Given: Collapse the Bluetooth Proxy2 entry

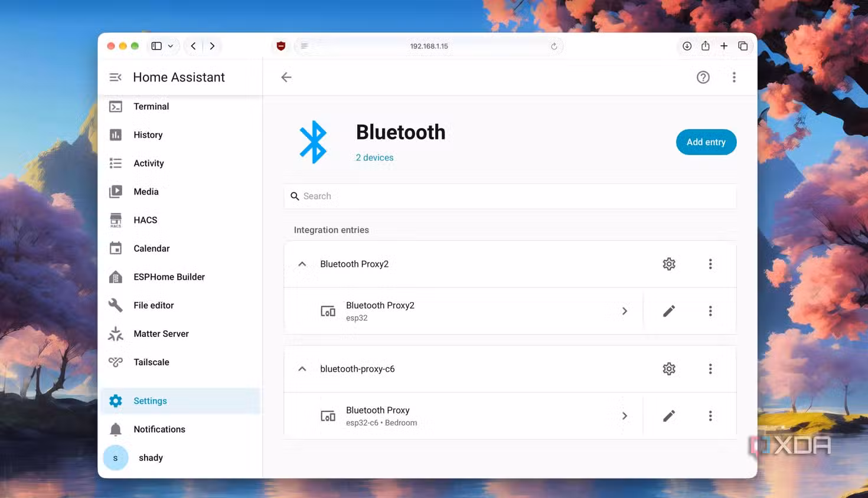Looking at the screenshot, I should pyautogui.click(x=302, y=264).
